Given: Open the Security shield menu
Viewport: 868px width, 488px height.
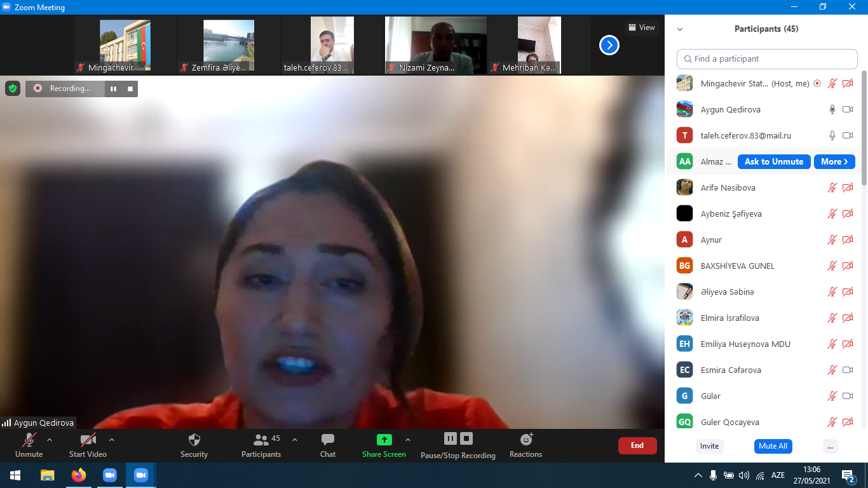Looking at the screenshot, I should 194,445.
